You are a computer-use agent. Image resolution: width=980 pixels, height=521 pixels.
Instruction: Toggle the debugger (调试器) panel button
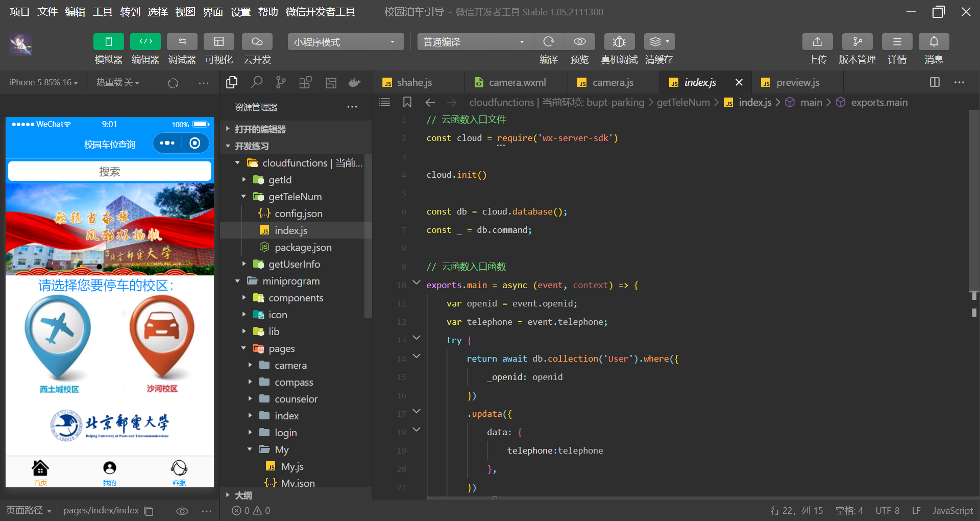pyautogui.click(x=182, y=42)
